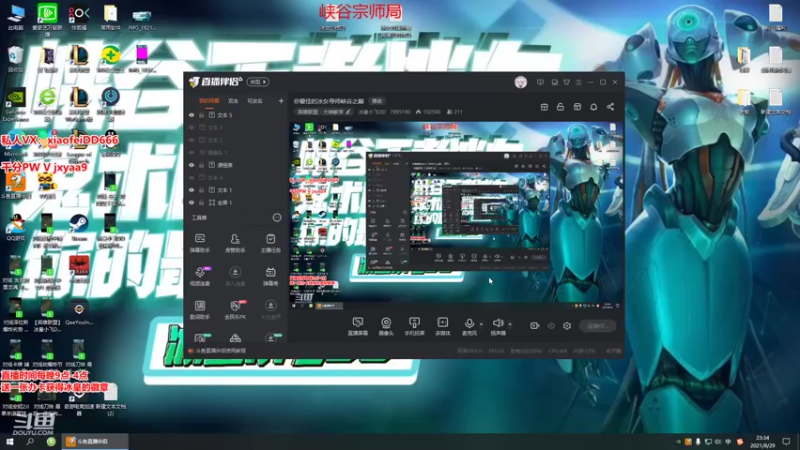The width and height of the screenshot is (800, 450).
Task: Click the 直播中 live status button
Action: point(597,326)
